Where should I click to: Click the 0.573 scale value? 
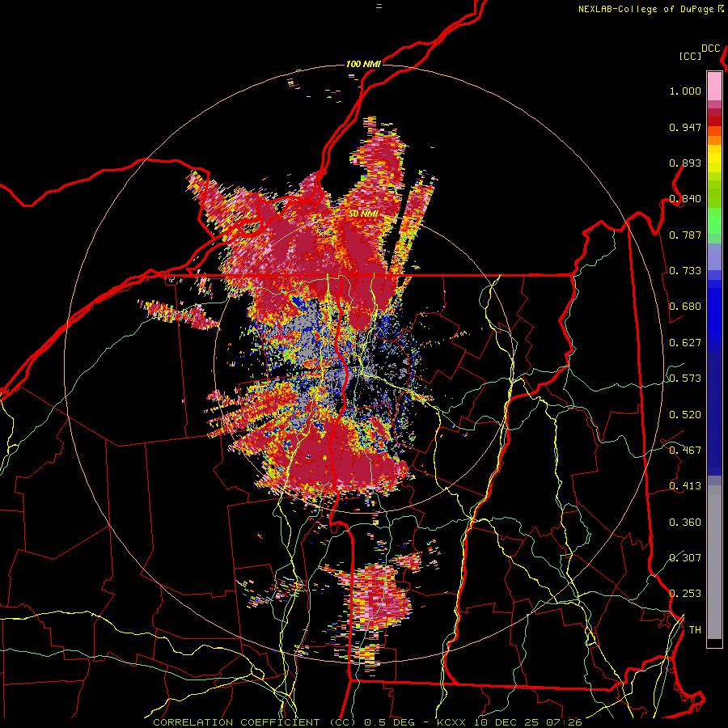tap(685, 379)
